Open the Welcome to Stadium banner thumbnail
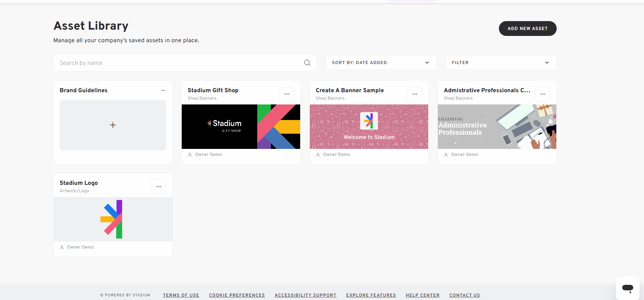The height and width of the screenshot is (300, 644). [x=369, y=127]
